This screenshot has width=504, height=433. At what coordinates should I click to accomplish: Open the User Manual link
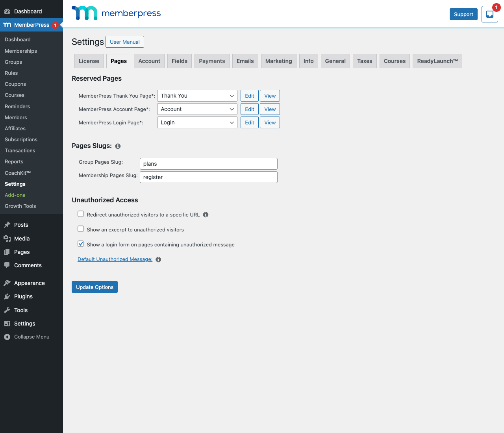[x=125, y=42]
